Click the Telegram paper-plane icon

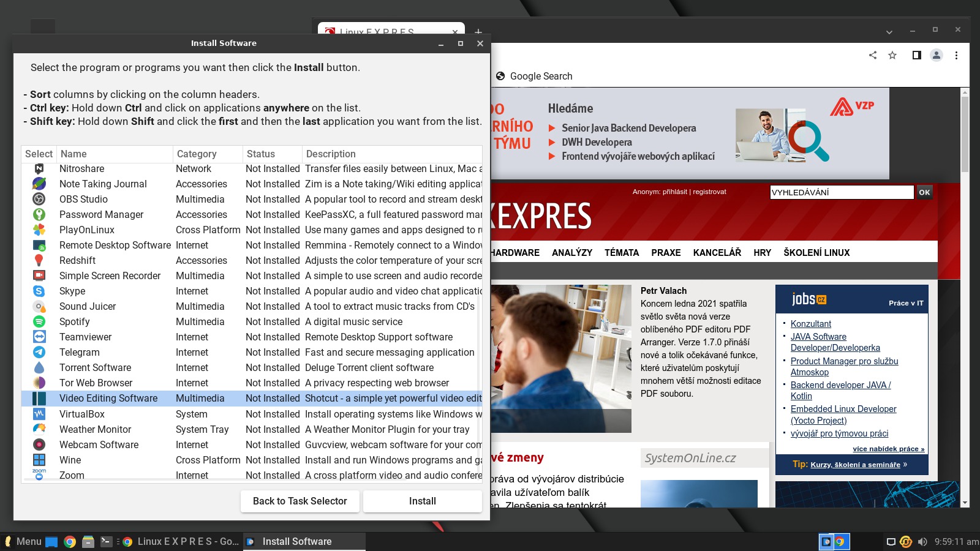[39, 352]
